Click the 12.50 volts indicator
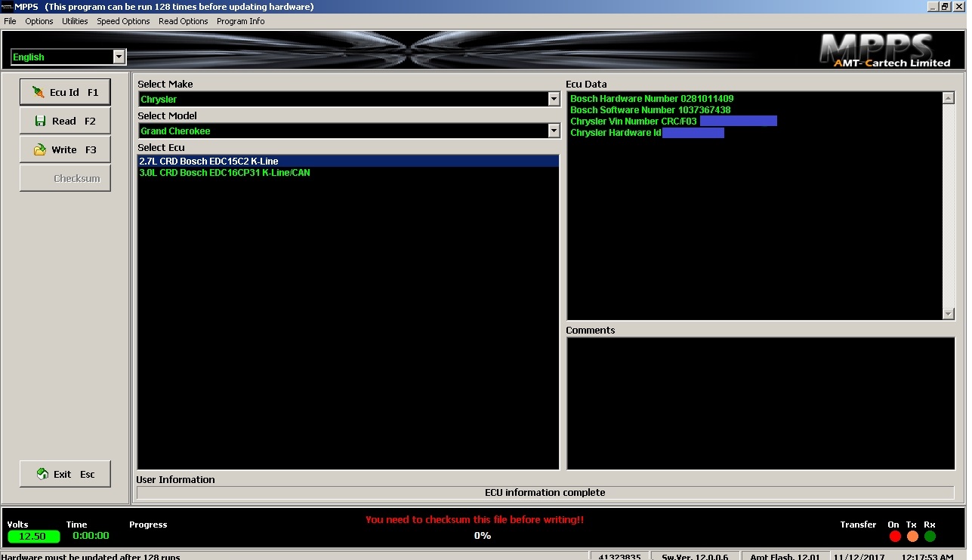The width and height of the screenshot is (972, 560). [33, 537]
